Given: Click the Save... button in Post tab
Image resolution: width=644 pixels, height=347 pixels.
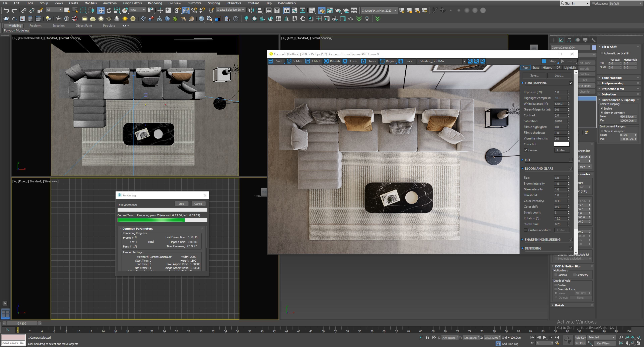Looking at the screenshot, I should (x=534, y=76).
